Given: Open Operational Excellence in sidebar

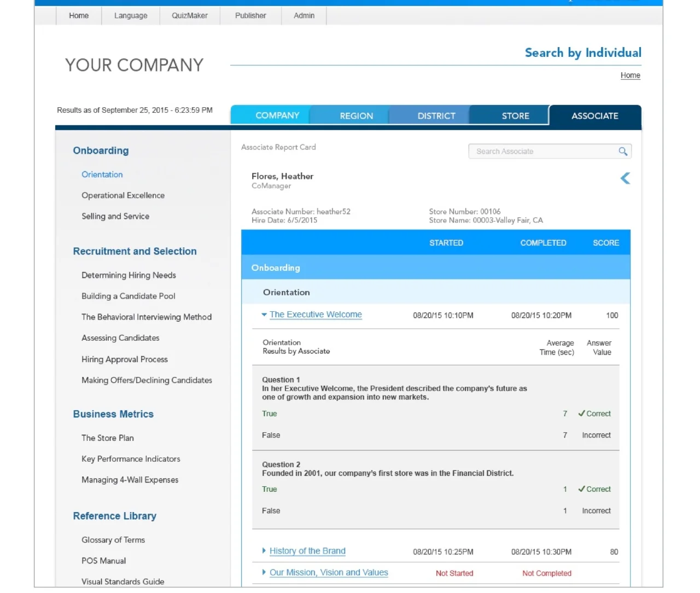Looking at the screenshot, I should click(x=123, y=195).
